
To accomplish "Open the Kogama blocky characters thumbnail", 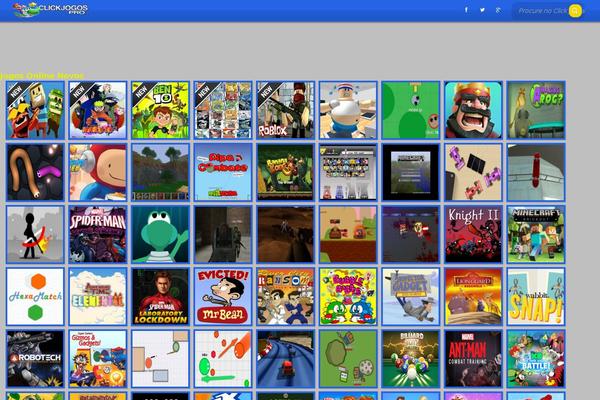I will 35,110.
